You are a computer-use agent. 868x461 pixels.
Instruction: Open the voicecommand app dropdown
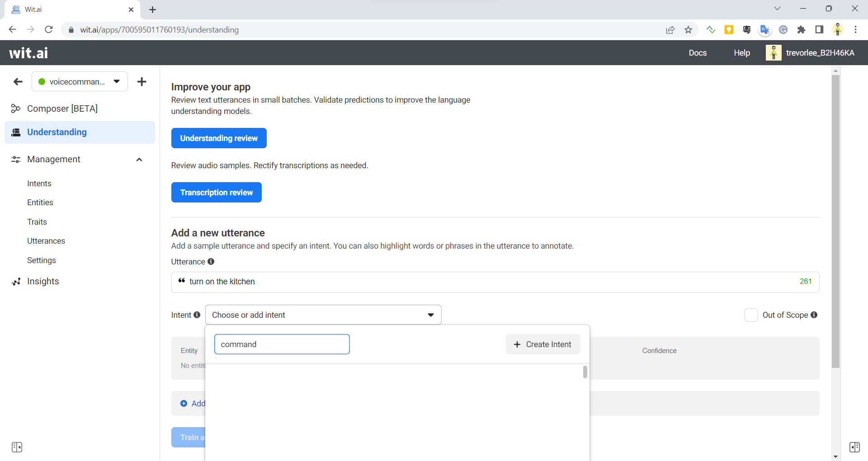coord(80,82)
